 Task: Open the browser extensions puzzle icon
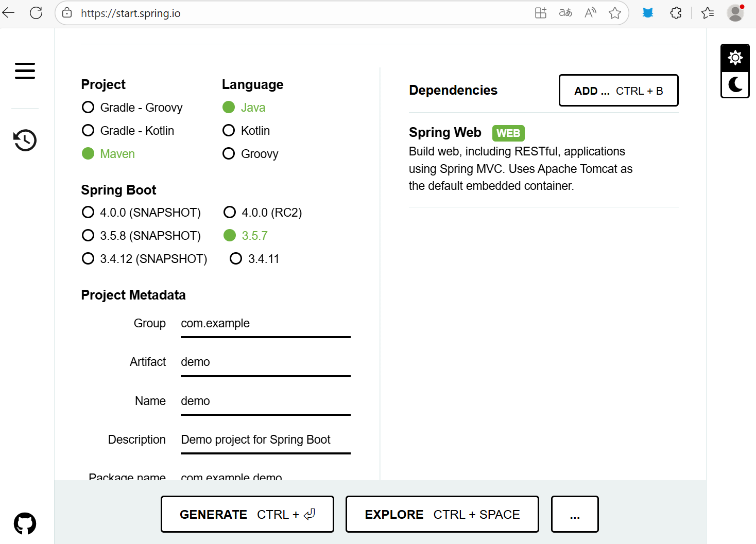pos(676,13)
